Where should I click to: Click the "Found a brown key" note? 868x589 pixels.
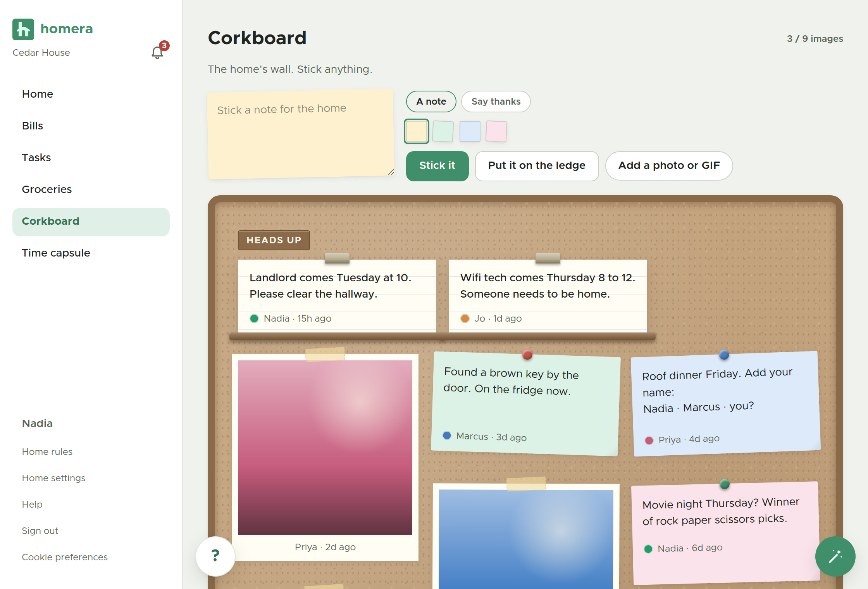coord(525,404)
